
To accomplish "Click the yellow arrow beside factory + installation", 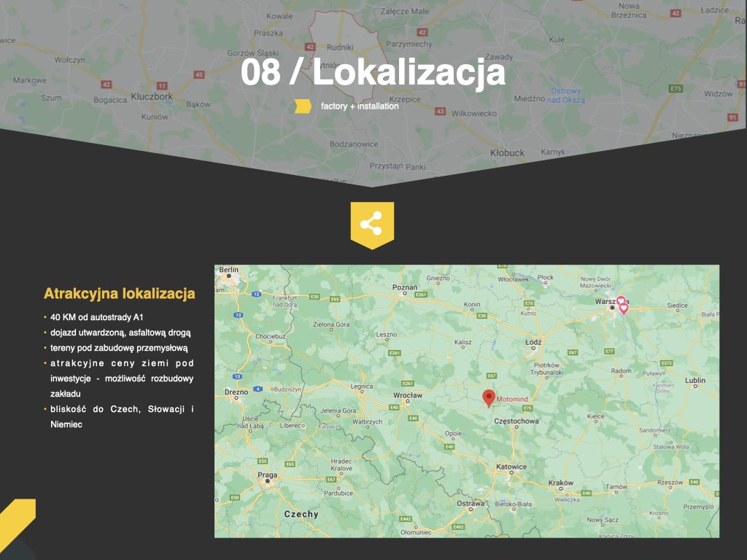I will (303, 106).
